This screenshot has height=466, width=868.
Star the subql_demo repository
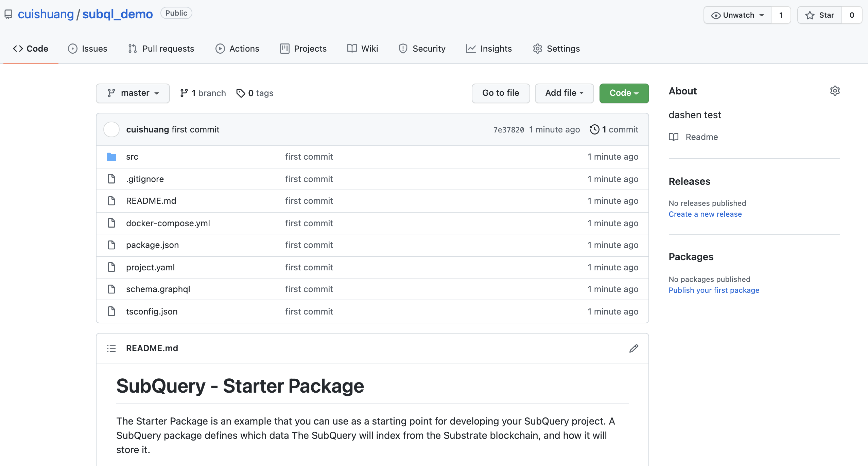(x=820, y=15)
